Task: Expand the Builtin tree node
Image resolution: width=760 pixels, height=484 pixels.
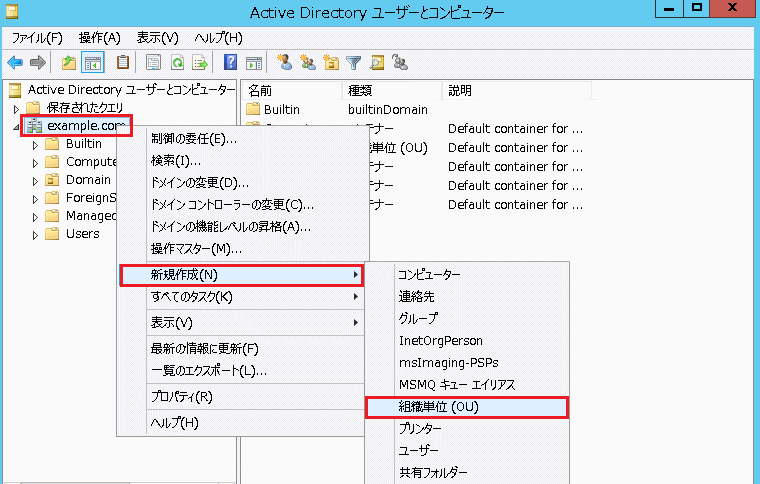Action: pyautogui.click(x=35, y=145)
